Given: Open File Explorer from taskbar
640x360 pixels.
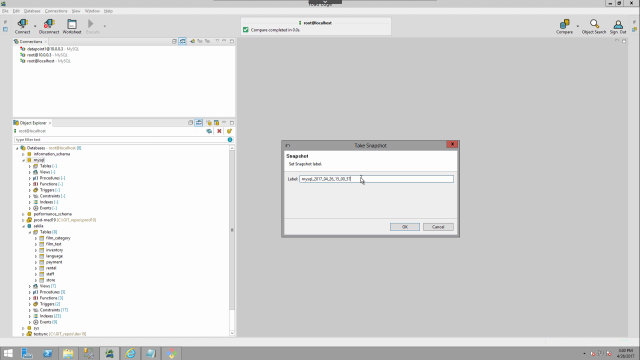Looking at the screenshot, I should 68,353.
